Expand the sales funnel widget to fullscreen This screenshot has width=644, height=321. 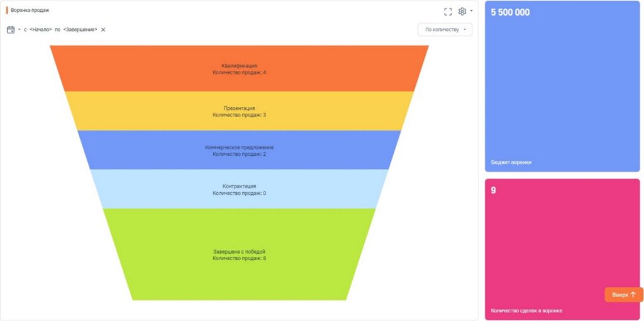pyautogui.click(x=448, y=11)
